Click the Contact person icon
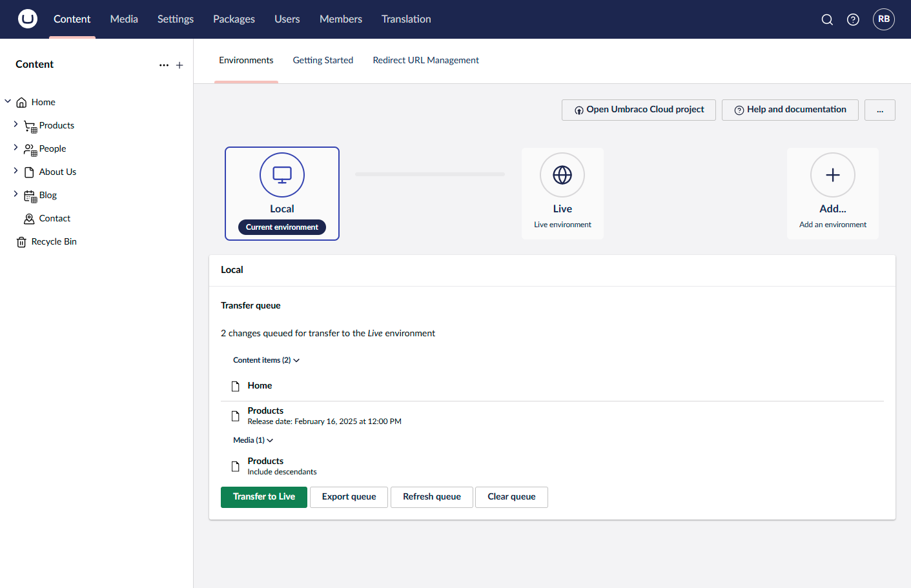This screenshot has height=588, width=911. pos(29,218)
